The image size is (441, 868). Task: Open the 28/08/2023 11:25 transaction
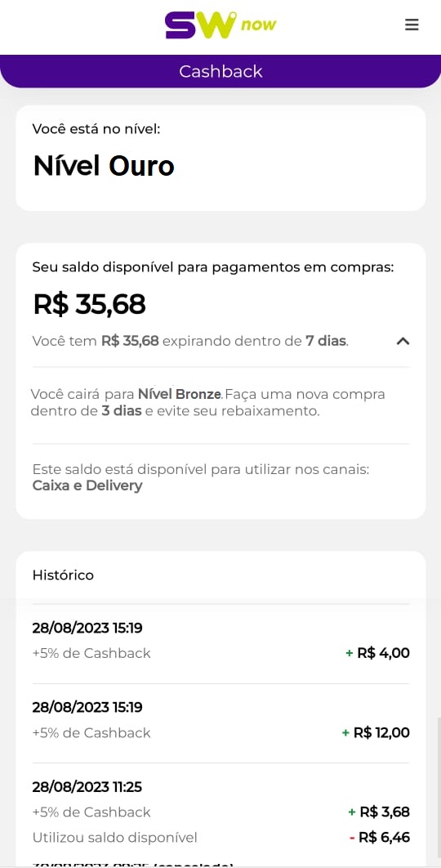pos(220,812)
